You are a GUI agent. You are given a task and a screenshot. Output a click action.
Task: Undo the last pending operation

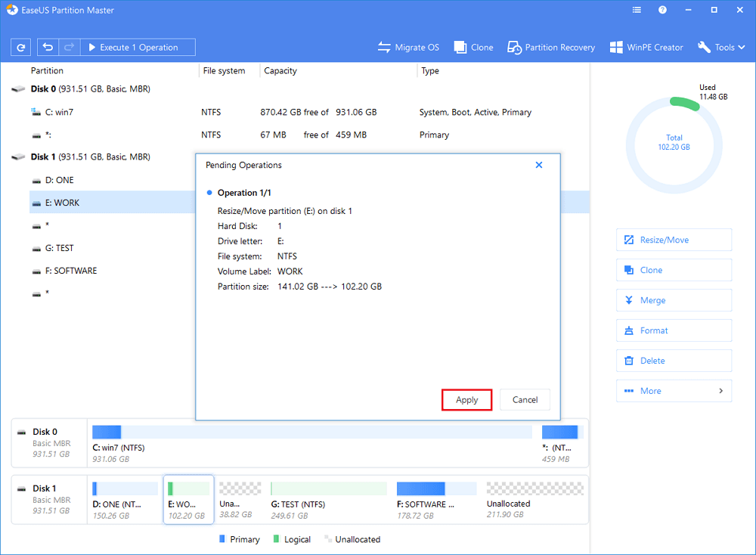coord(48,47)
